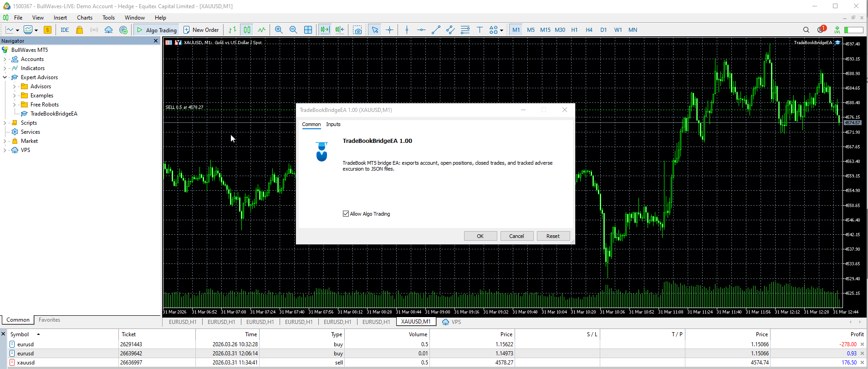Open the Charts menu
This screenshot has width=868, height=369.
click(85, 18)
